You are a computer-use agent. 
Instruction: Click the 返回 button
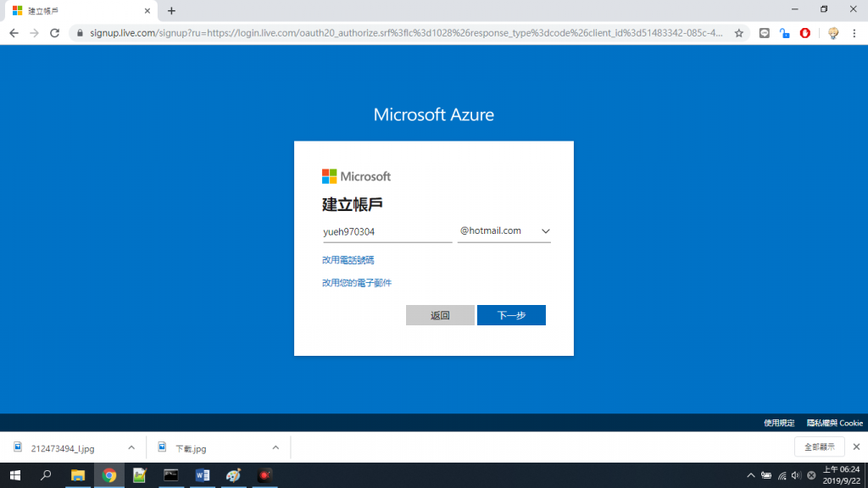pos(440,315)
